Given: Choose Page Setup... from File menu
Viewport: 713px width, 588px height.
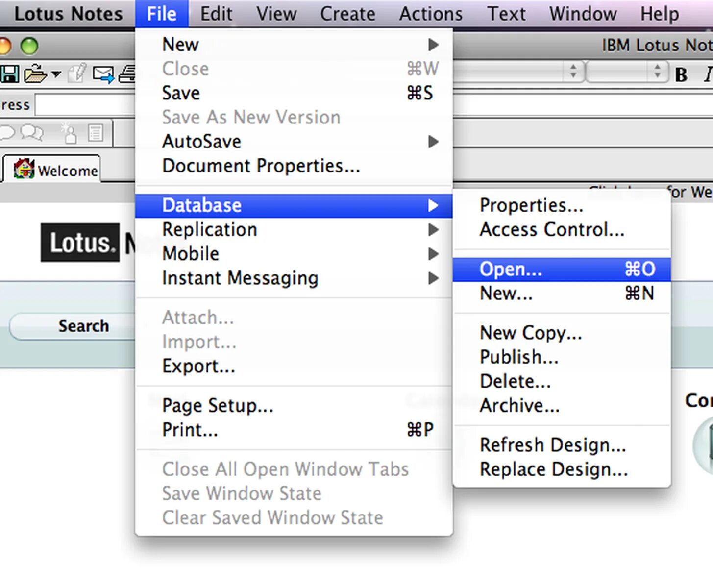Looking at the screenshot, I should point(294,406).
